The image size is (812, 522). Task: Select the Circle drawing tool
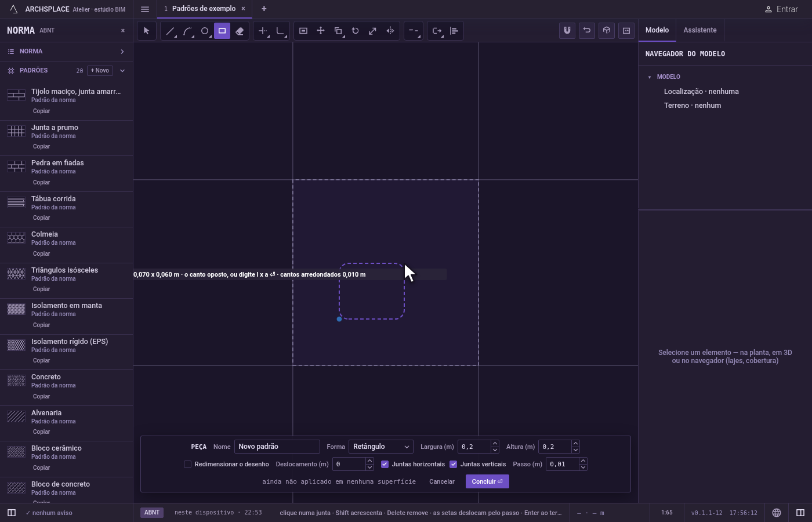205,31
